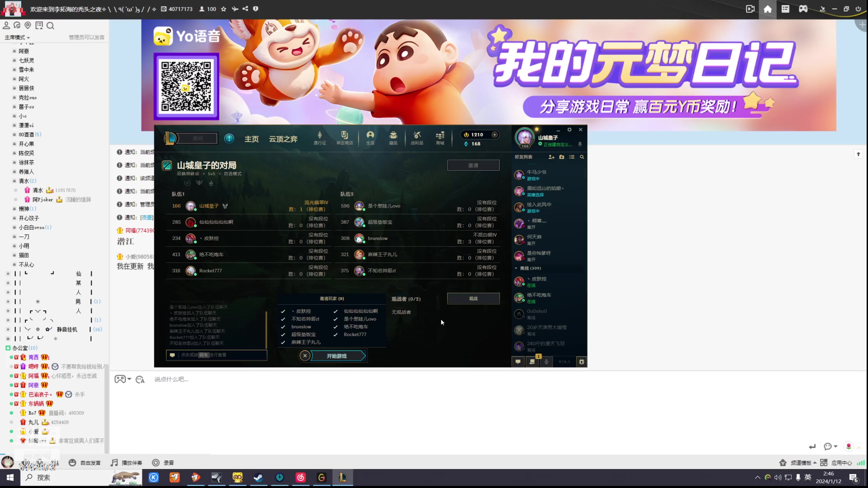The width and height of the screenshot is (868, 488).
Task: Toggle invited player 仙仙仙仙仙仙啊 checkmark
Action: coord(335,311)
